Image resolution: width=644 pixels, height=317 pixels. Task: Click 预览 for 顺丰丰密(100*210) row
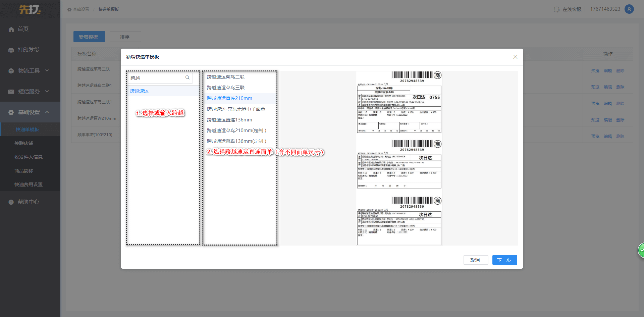point(595,137)
